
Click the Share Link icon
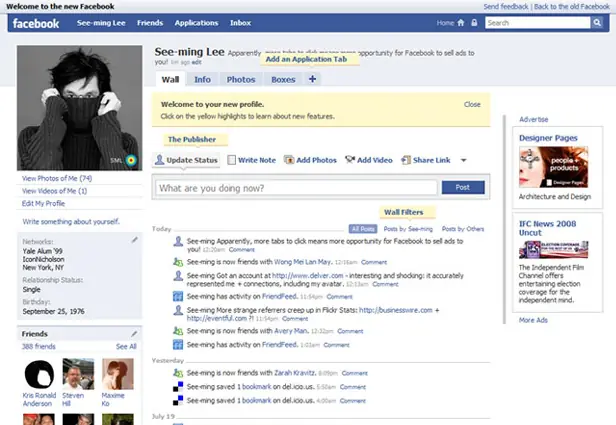[406, 160]
